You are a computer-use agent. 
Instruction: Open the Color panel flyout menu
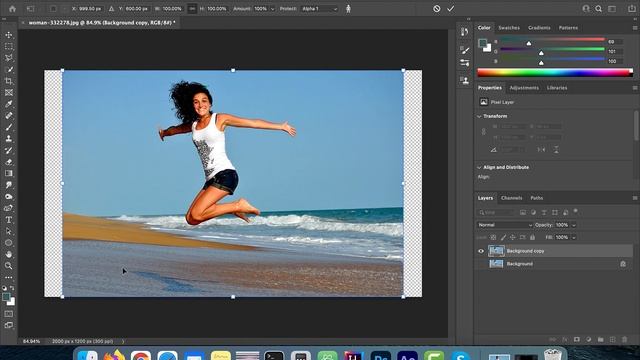tap(635, 28)
